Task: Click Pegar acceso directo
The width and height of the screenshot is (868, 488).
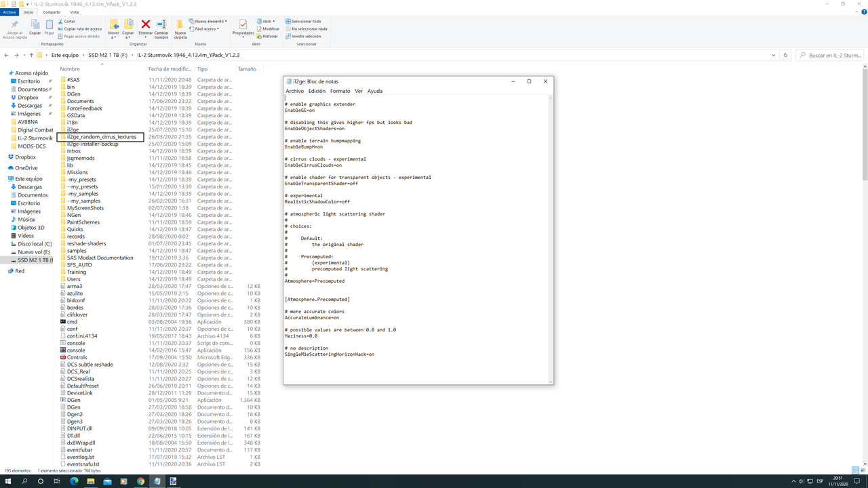Action: 79,37
